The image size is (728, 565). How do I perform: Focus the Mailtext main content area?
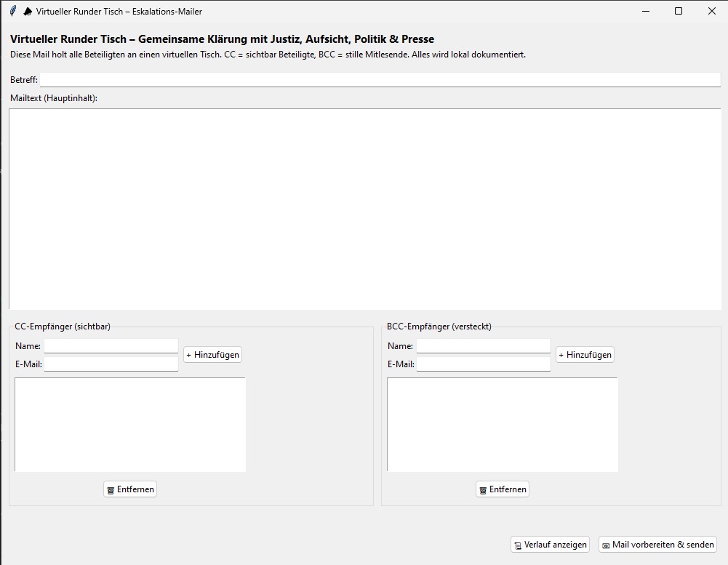(x=364, y=209)
